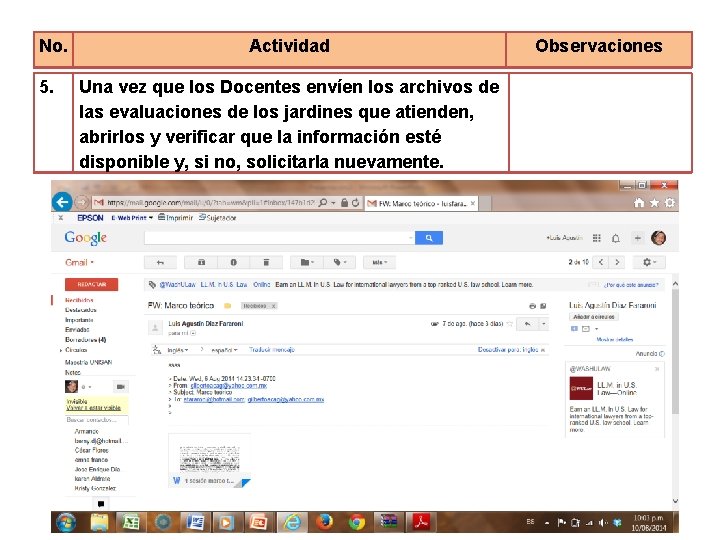The height and width of the screenshot is (540, 720).
Task: Click the red REDACTAR compose button
Action: click(x=91, y=284)
